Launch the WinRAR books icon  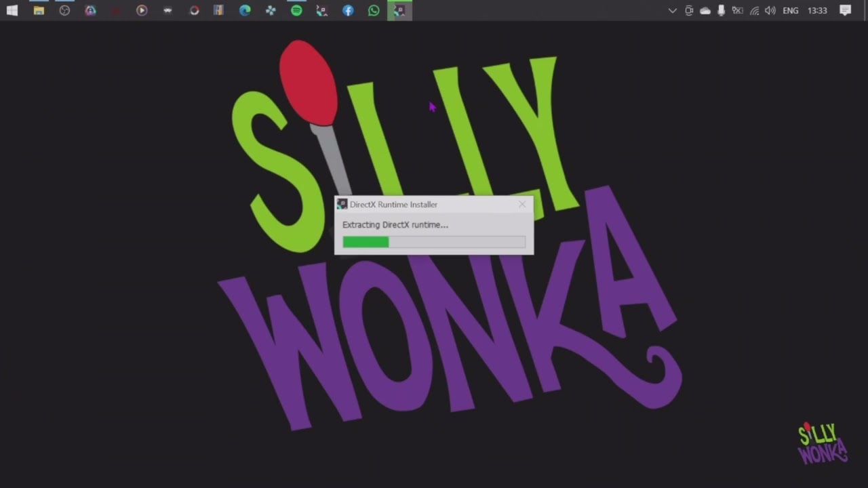218,10
